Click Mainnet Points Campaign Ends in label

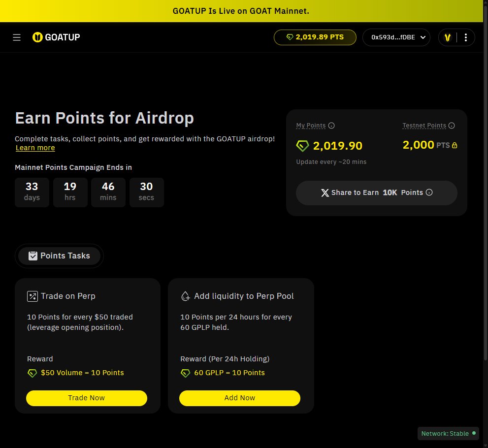tap(73, 167)
